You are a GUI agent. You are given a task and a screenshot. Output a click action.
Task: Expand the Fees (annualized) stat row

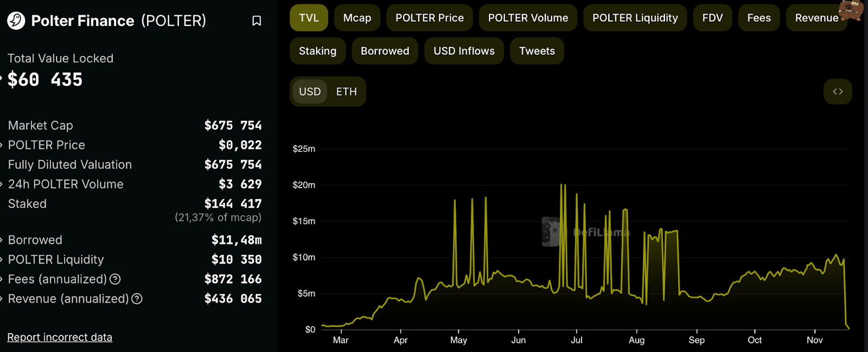click(x=2, y=279)
